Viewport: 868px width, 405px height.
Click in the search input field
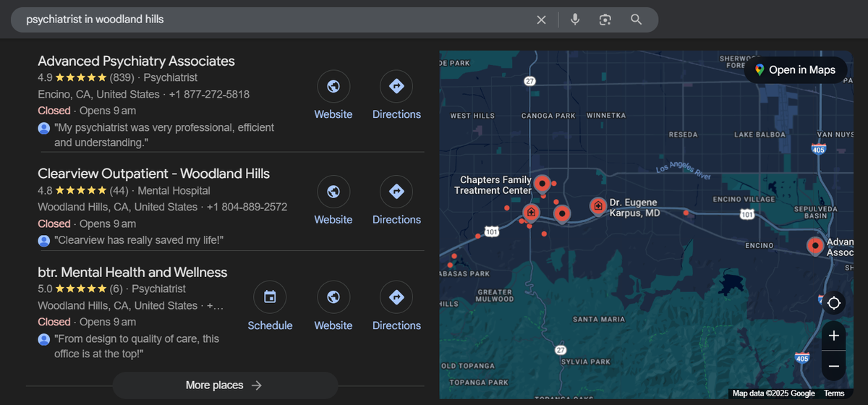275,20
